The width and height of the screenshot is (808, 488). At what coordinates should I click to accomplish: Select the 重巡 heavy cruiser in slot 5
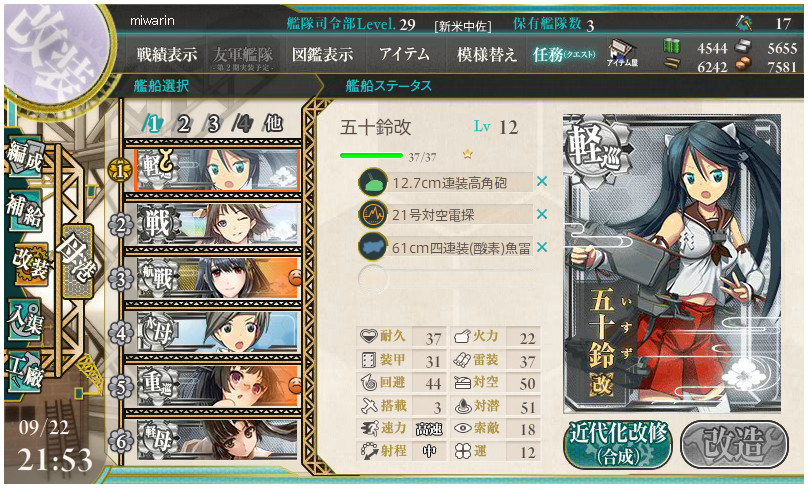pos(217,385)
